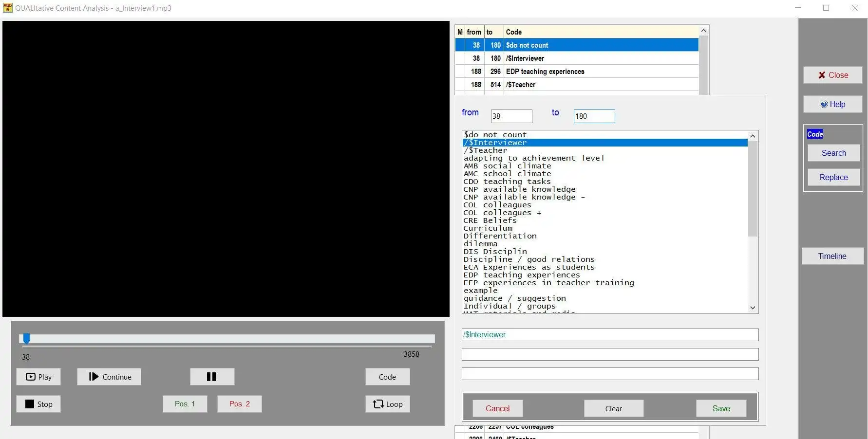Image resolution: width=868 pixels, height=439 pixels.
Task: Select 'CDO teaching tasks' code
Action: click(x=605, y=182)
